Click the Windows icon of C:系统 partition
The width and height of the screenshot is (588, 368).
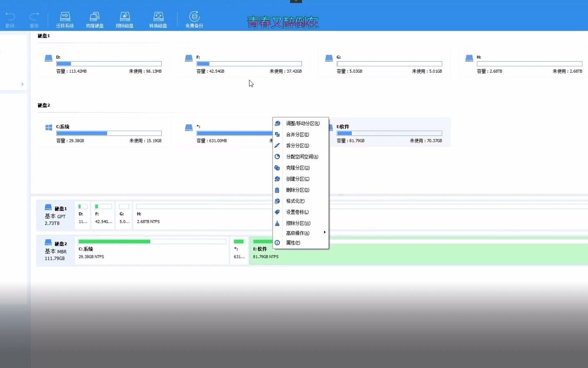click(x=49, y=128)
